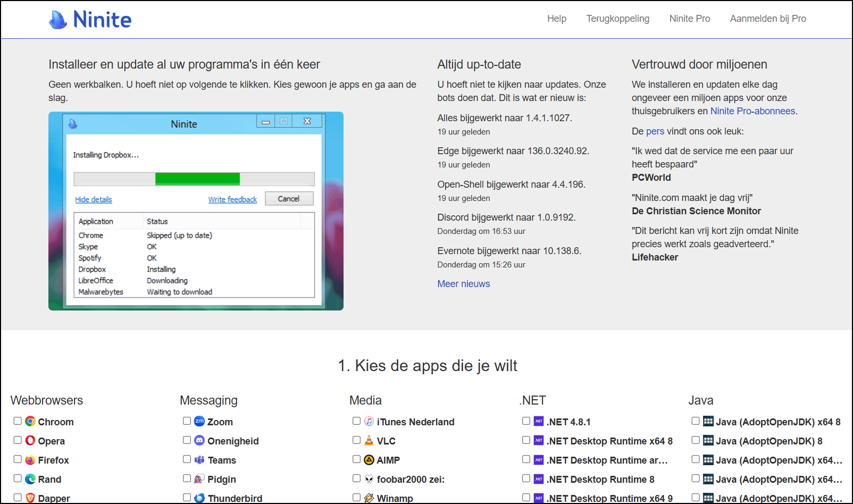Follow the Ninite Pro-abonnees link
This screenshot has width=853, height=504.
(x=752, y=111)
